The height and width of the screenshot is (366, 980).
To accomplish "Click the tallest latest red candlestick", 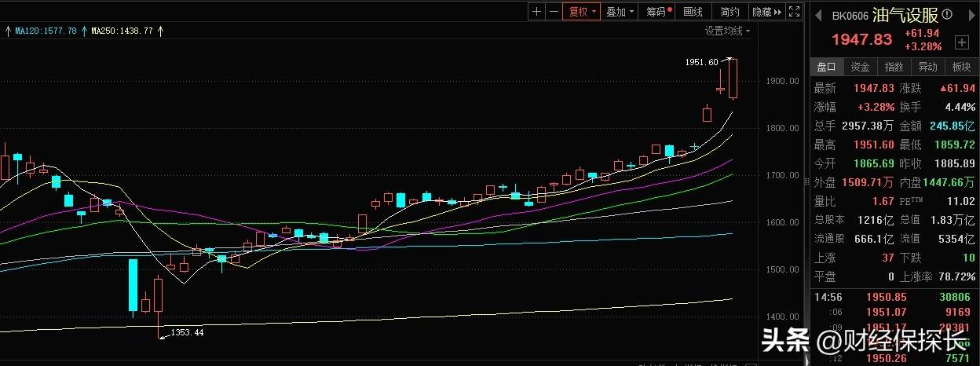I will click(733, 79).
